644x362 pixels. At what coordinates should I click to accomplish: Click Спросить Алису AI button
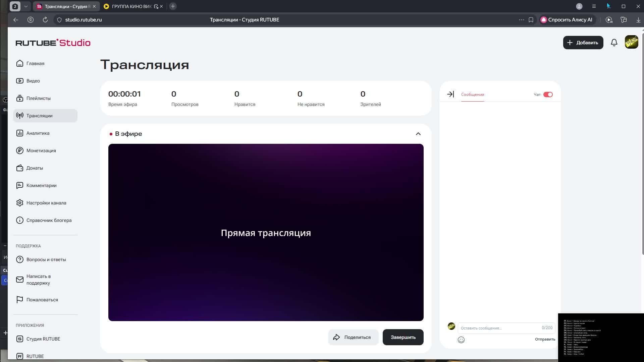pyautogui.click(x=567, y=20)
